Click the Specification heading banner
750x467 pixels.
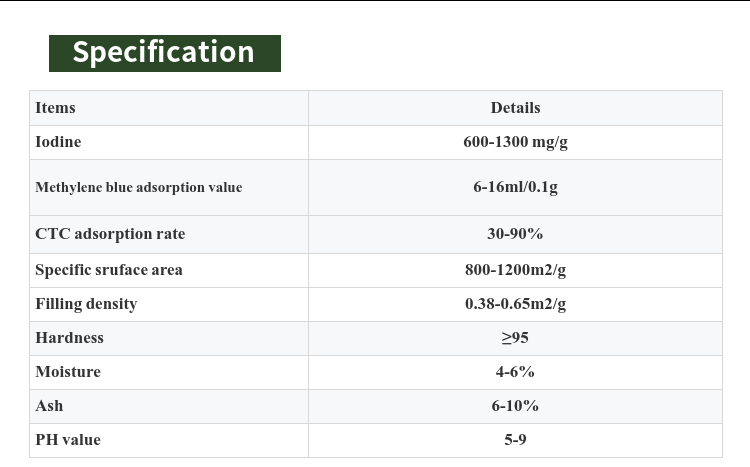(x=165, y=53)
